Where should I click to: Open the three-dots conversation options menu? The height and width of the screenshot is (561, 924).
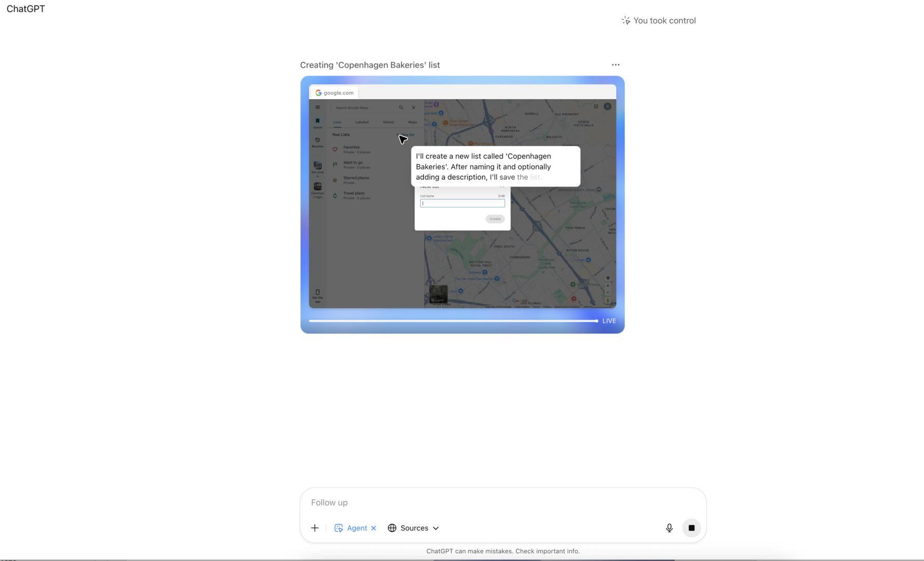pos(615,65)
